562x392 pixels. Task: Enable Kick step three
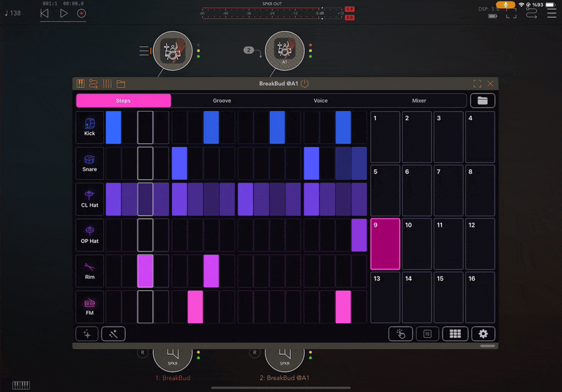[x=145, y=127]
